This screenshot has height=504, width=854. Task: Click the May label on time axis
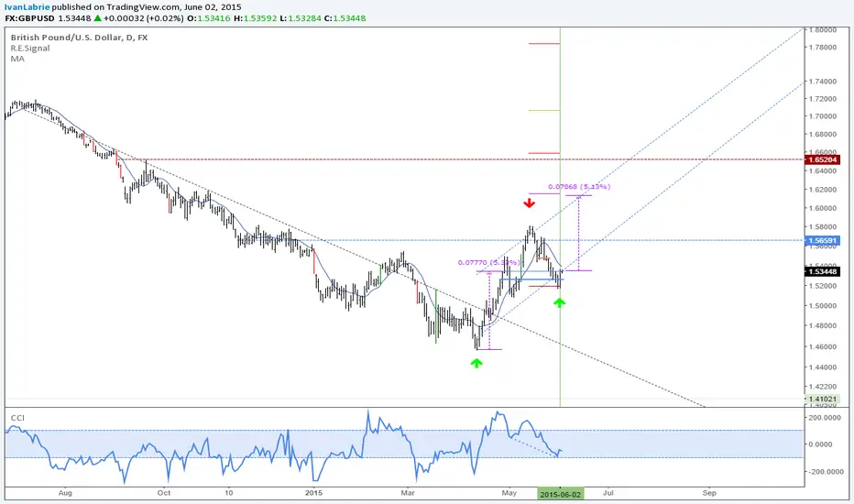tap(509, 493)
